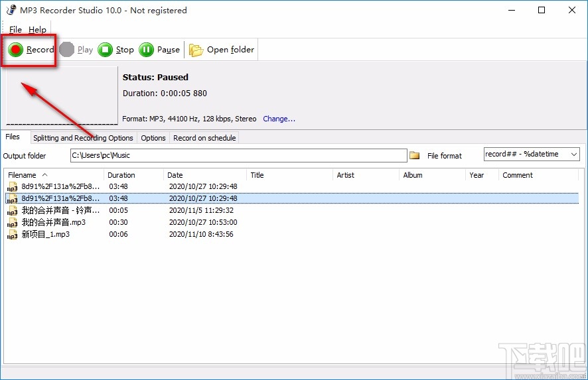Viewport: 588px width, 380px height.
Task: Select the file 我的合并声音.mp3
Action: click(x=54, y=223)
